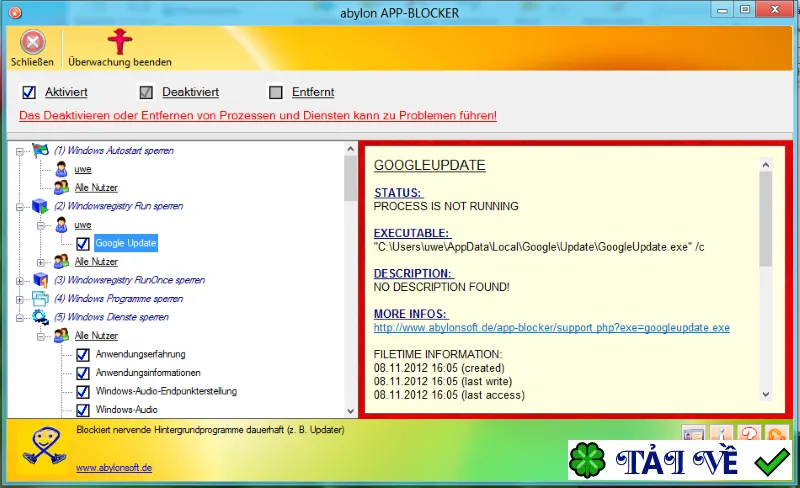The image size is (800, 488).
Task: Click the Alle Nutzer group icon under Registry Run
Action: (62, 261)
